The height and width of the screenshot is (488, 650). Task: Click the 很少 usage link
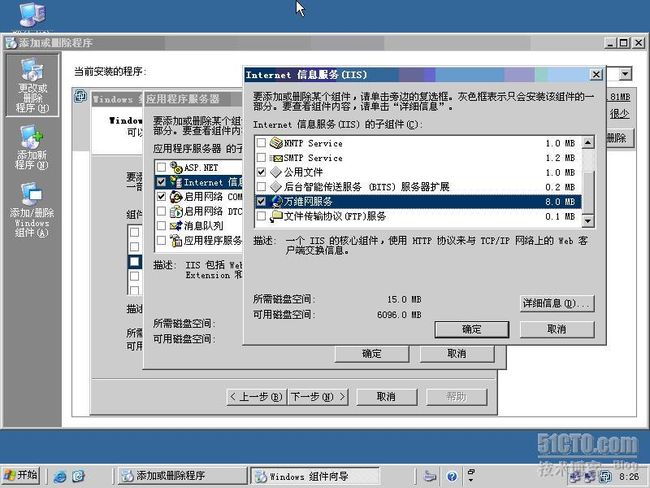click(x=619, y=114)
